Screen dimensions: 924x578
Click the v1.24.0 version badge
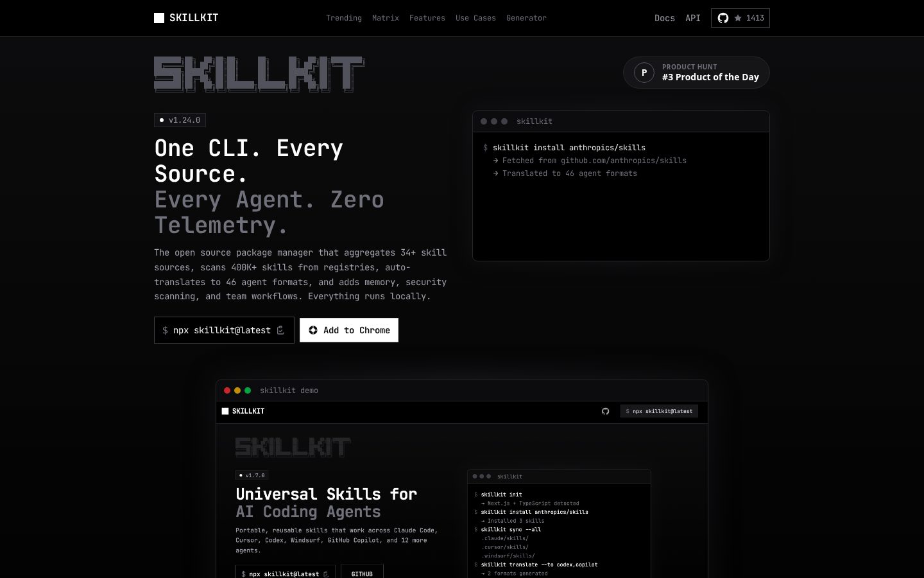[x=180, y=120]
